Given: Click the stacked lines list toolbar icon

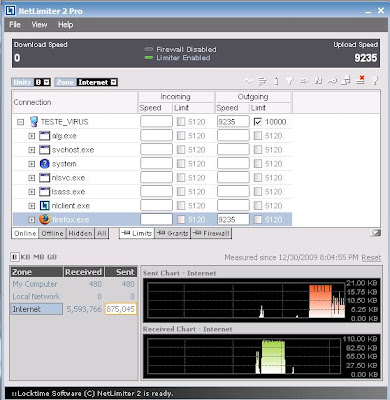Looking at the screenshot, I should pos(262,81).
